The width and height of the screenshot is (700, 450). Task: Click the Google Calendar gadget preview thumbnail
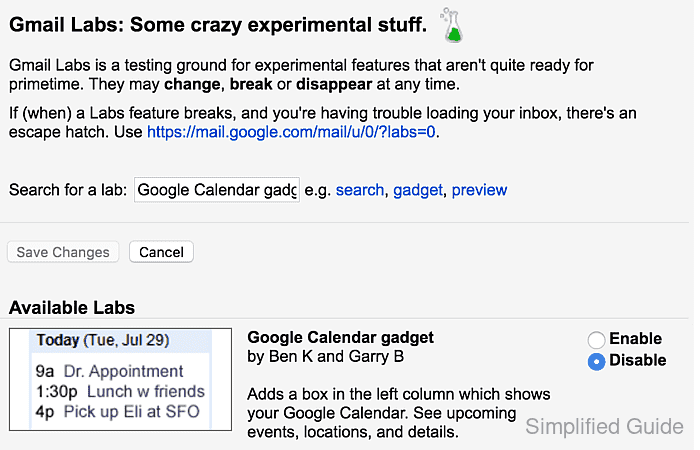pos(121,379)
